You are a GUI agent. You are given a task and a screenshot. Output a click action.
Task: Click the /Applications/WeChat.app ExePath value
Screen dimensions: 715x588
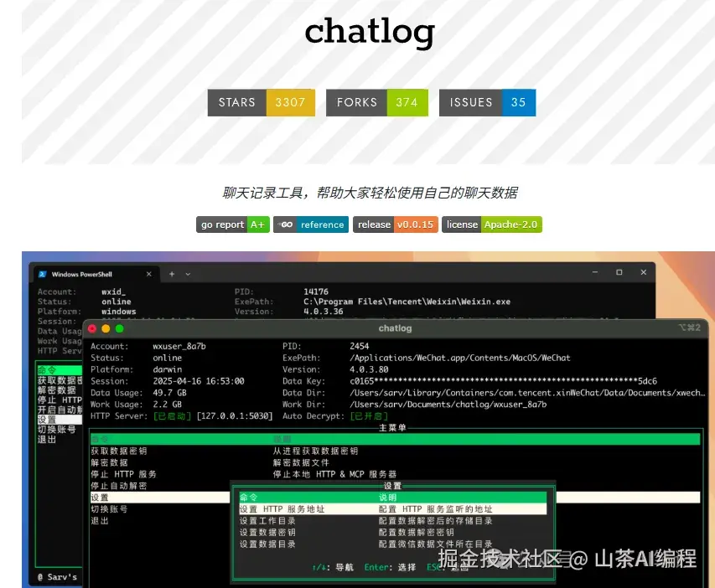pyautogui.click(x=459, y=358)
